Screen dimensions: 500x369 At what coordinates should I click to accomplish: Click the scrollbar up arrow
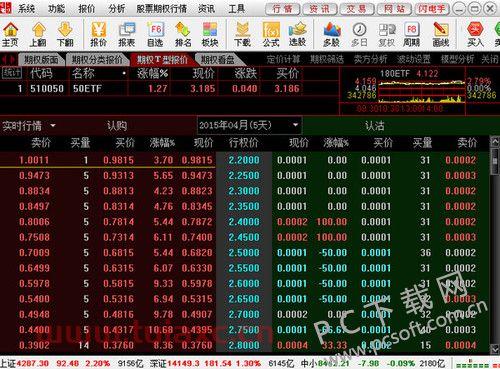tap(495, 142)
